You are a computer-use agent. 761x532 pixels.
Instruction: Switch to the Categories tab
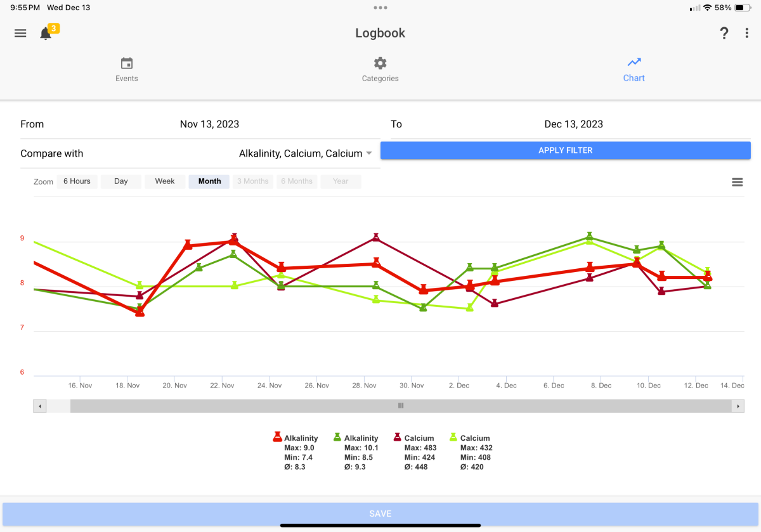pyautogui.click(x=380, y=70)
